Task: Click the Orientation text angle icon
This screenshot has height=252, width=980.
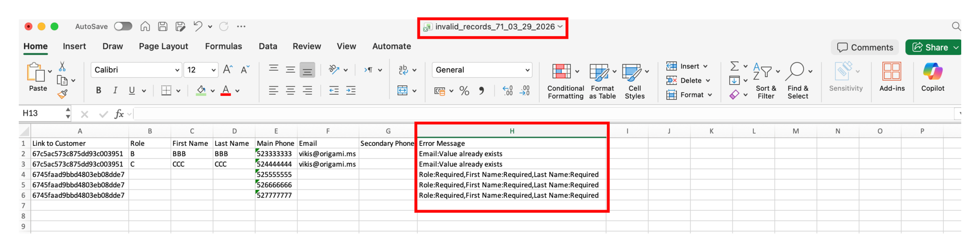Action: pyautogui.click(x=334, y=70)
